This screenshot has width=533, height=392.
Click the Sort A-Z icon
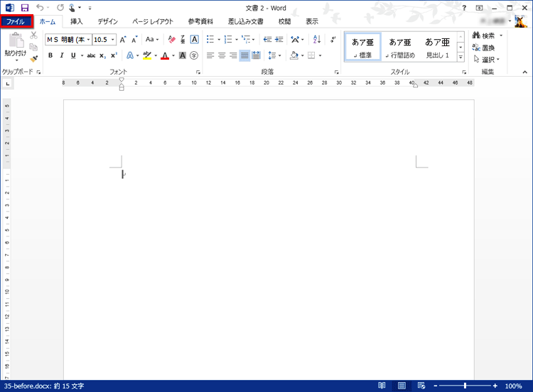click(317, 39)
